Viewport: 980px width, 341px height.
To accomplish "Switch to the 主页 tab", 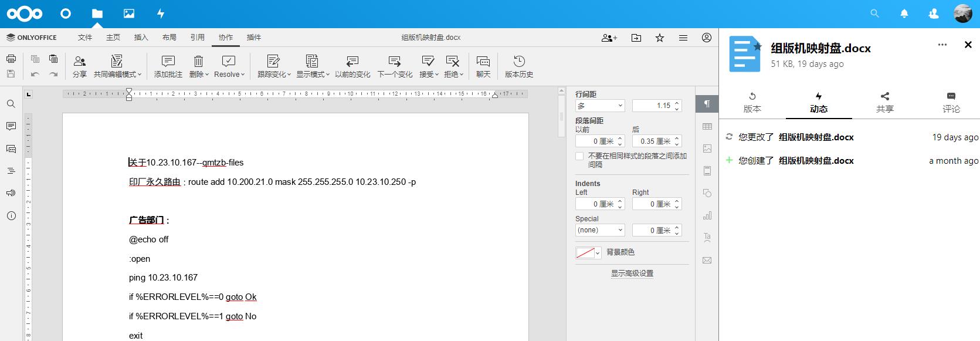I will 113,38.
